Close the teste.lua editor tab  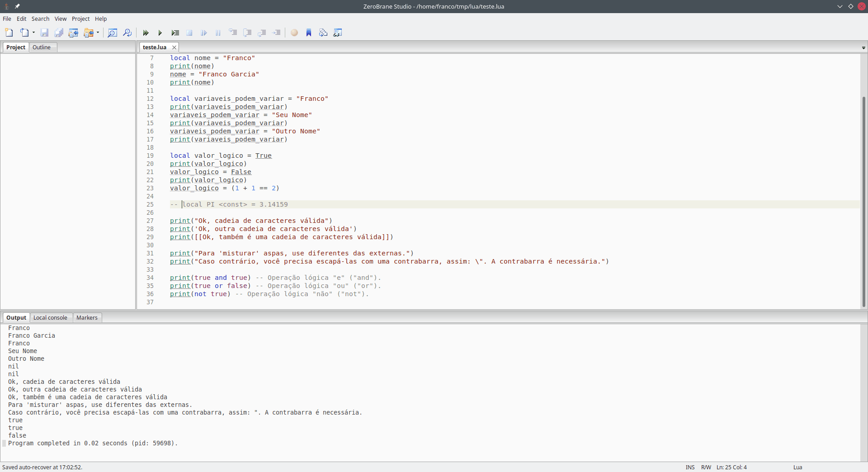pos(174,47)
